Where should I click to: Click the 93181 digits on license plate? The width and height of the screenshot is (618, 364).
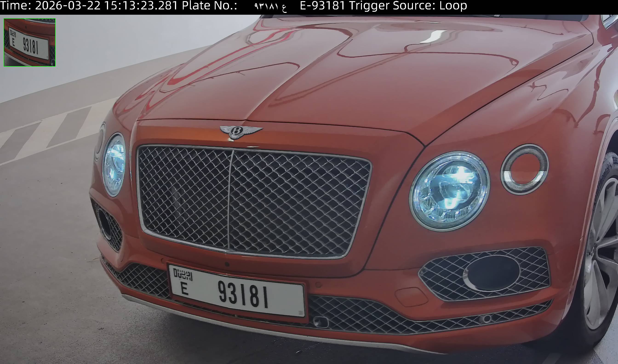[x=243, y=294]
